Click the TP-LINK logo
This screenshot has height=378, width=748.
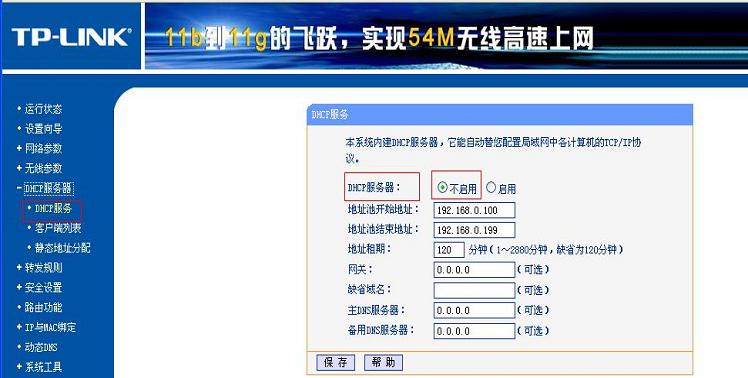[71, 37]
